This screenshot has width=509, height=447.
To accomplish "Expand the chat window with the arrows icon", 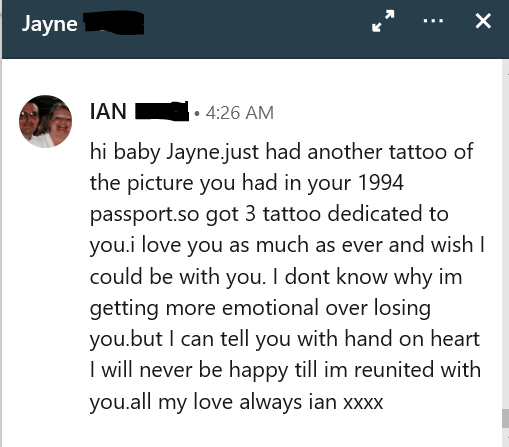I will pos(383,21).
